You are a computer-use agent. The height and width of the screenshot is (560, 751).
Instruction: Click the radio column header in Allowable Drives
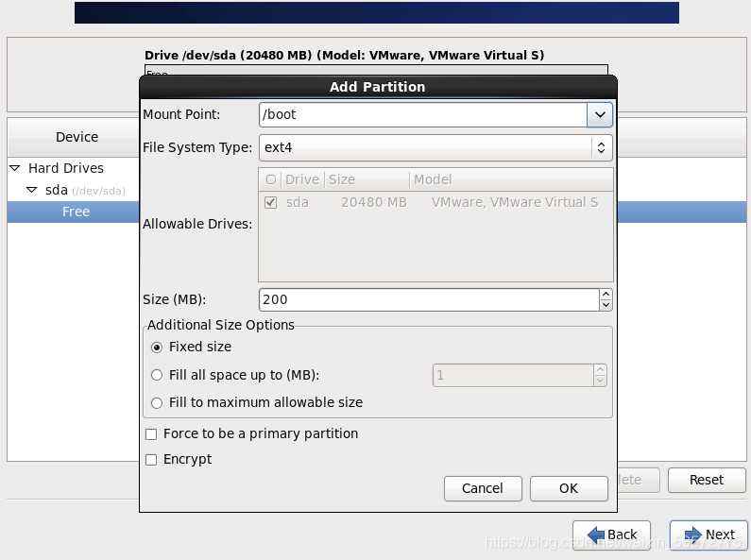pos(270,179)
